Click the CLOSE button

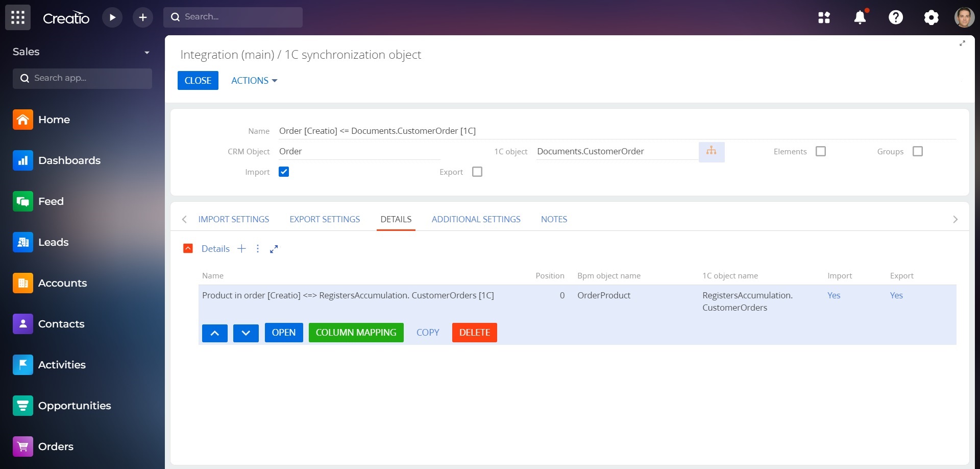click(198, 81)
